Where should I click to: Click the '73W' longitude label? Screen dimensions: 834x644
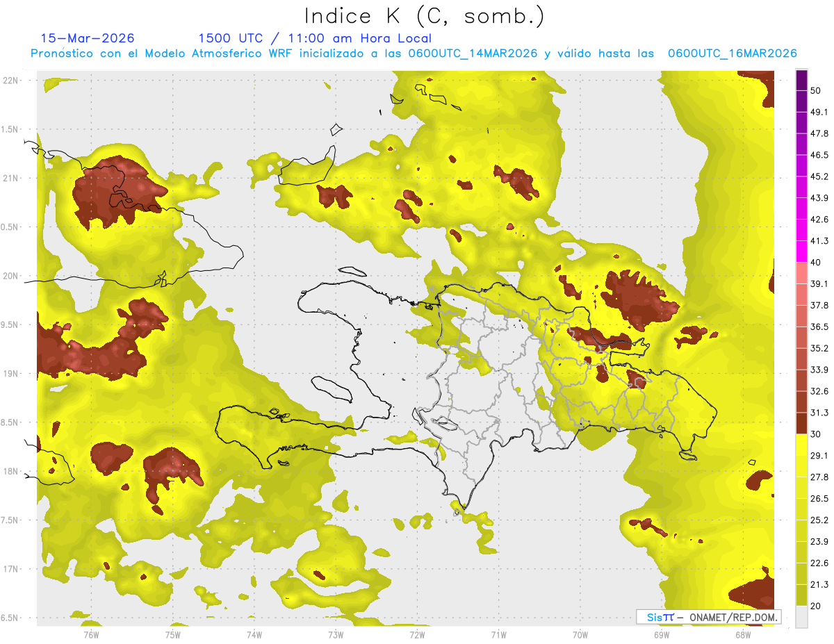pos(336,635)
